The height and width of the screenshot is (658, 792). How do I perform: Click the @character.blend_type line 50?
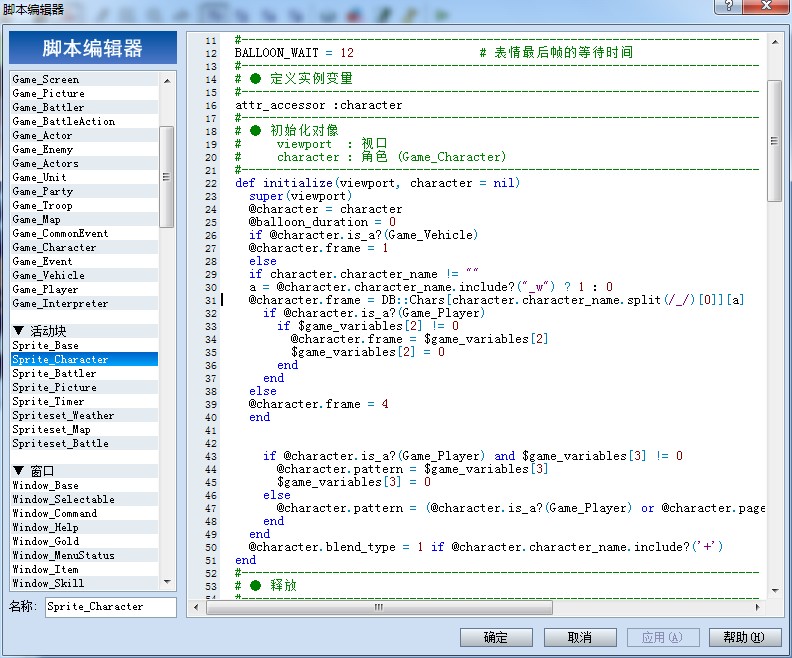tap(485, 547)
